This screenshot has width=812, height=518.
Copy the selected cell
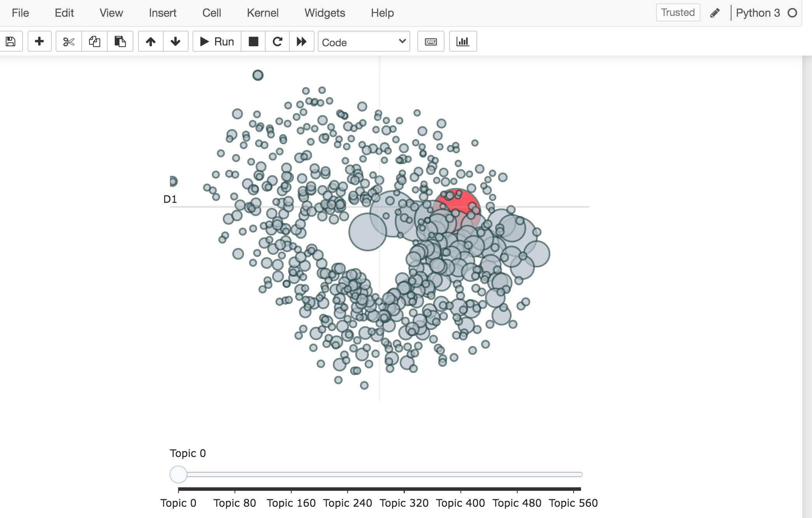94,41
